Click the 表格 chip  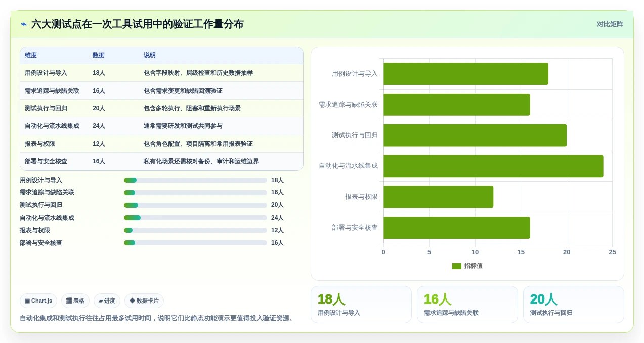(75, 301)
